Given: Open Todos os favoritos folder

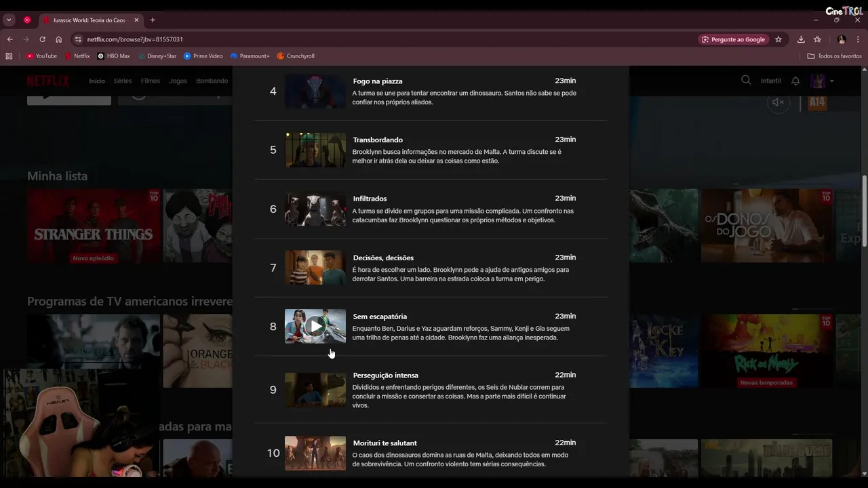Looking at the screenshot, I should [x=835, y=56].
